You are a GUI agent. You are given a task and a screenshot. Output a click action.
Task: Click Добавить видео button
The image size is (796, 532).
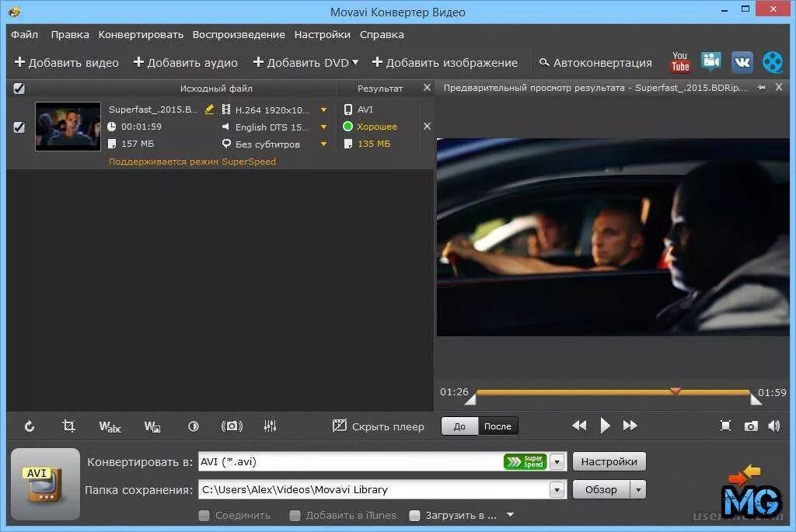[x=67, y=62]
